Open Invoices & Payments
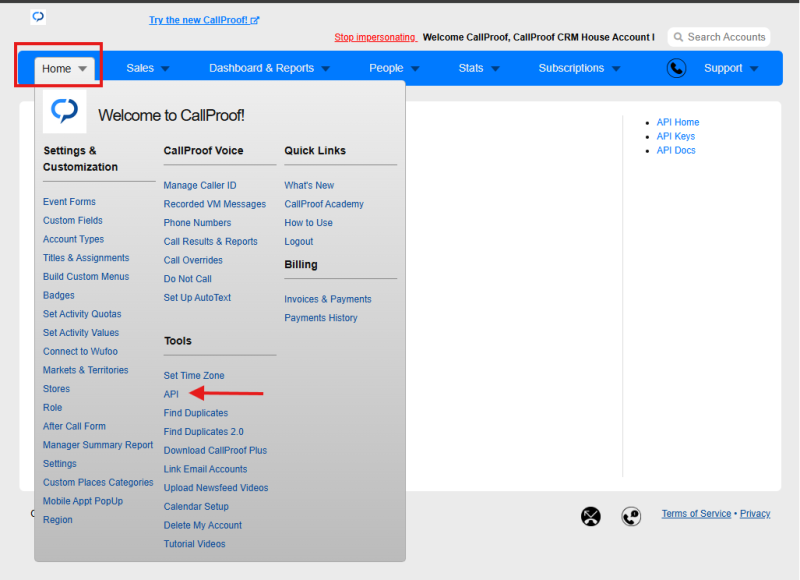 pos(328,299)
